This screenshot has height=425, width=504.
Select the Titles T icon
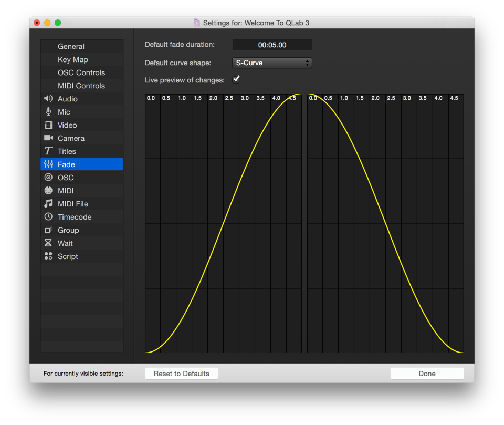(48, 151)
